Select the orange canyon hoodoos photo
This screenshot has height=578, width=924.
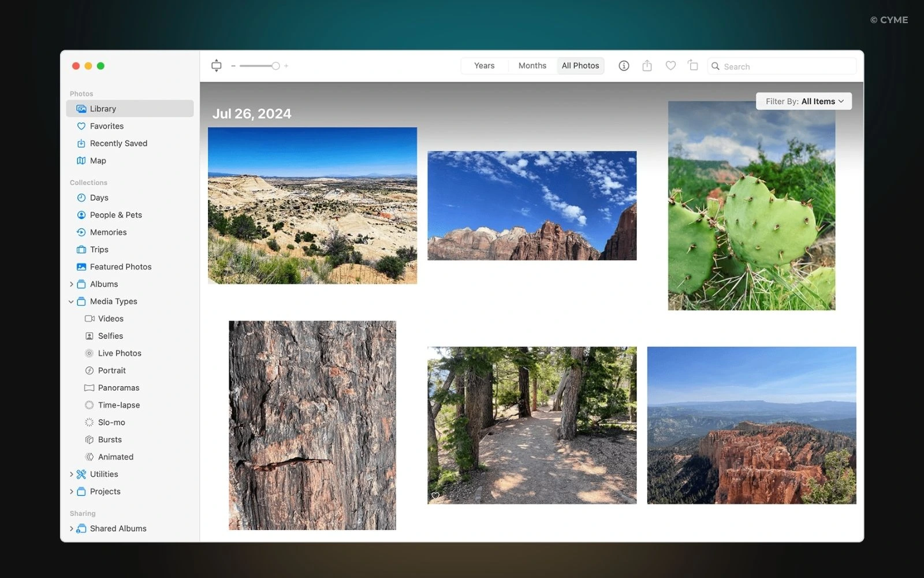(751, 425)
